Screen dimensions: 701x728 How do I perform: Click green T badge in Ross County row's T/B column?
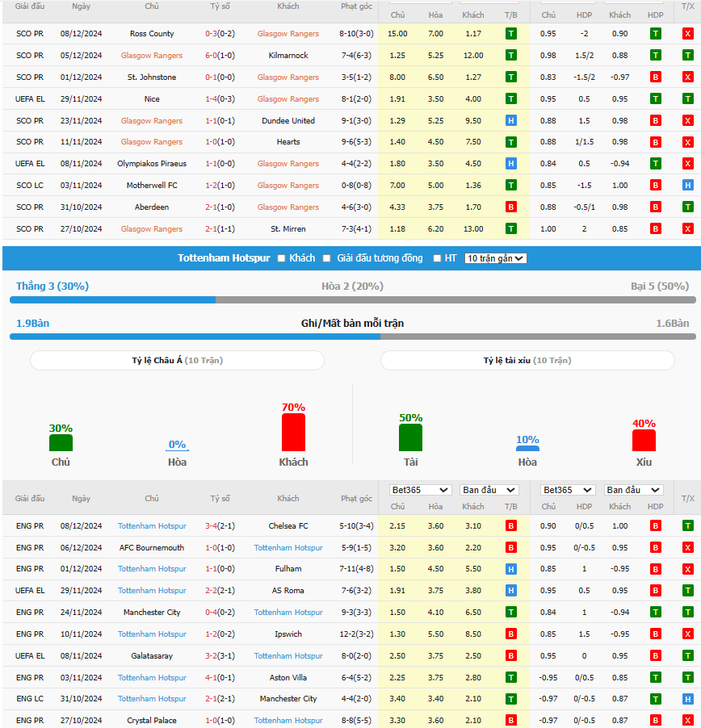[510, 34]
